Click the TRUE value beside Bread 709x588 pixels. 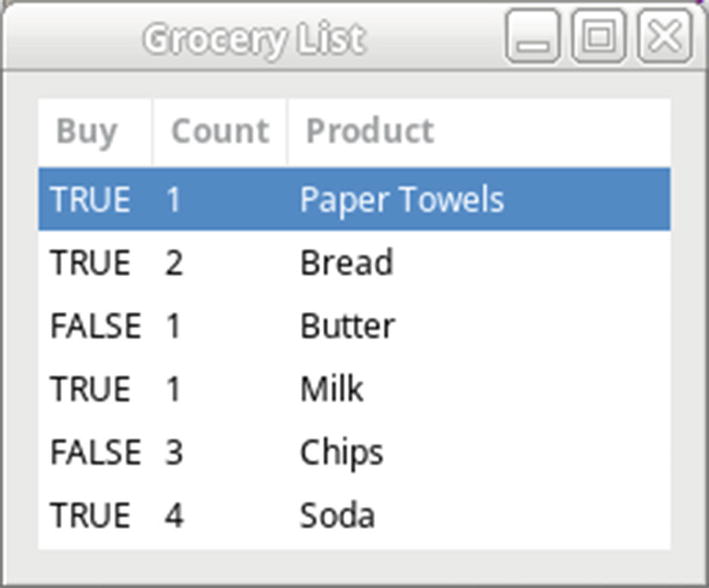[x=90, y=263]
